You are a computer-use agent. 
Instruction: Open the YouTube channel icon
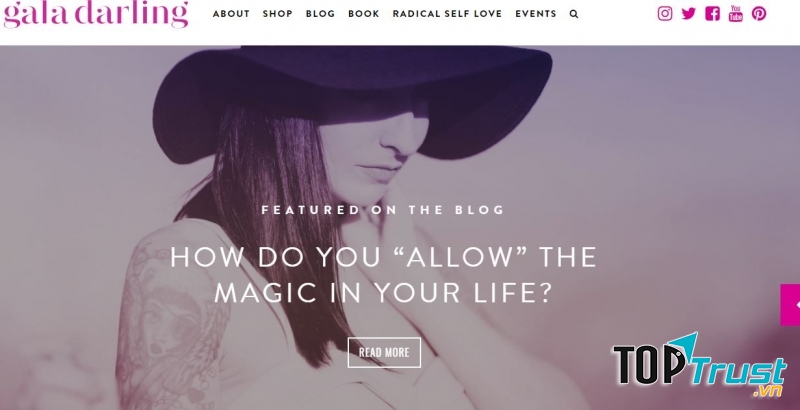735,13
